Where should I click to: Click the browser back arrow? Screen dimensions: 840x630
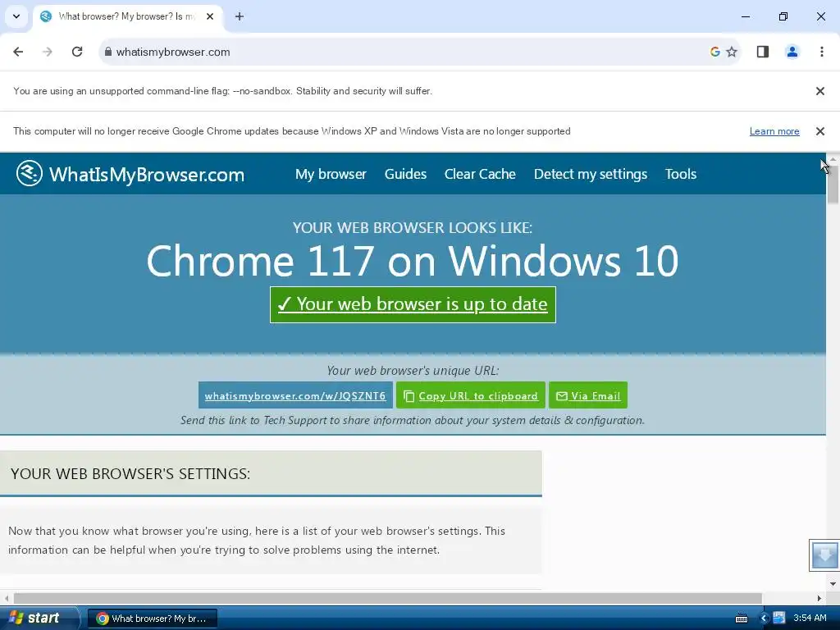pos(18,52)
